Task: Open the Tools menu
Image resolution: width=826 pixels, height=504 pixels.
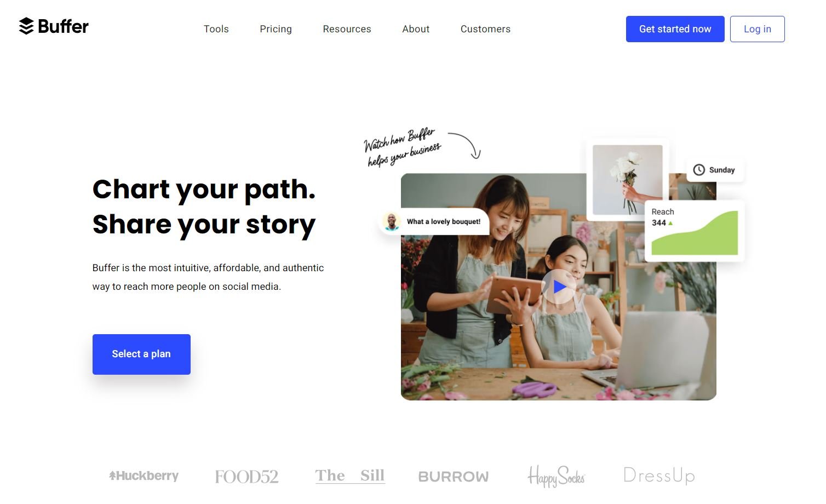Action: click(216, 29)
